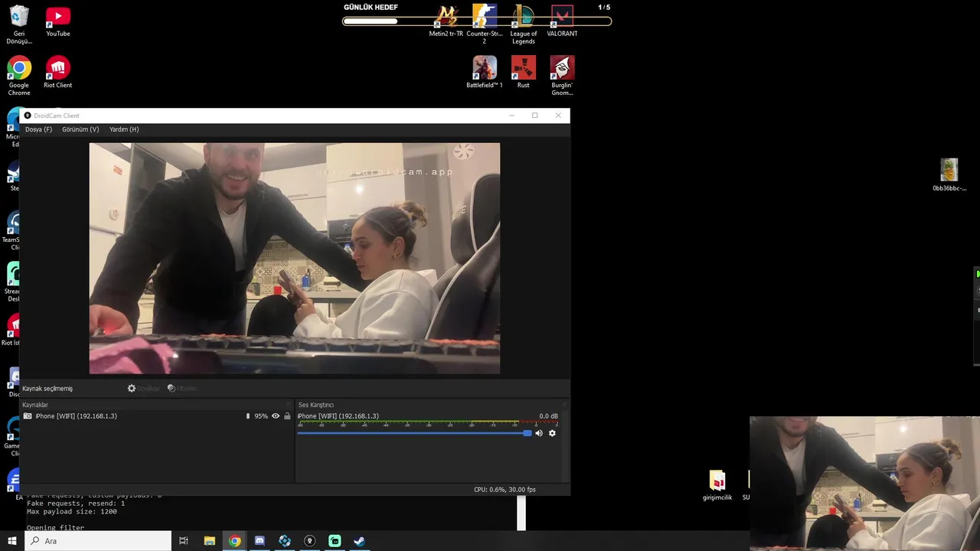Click the Kaynak seçilmemiş label
This screenshot has width=980, height=551.
[x=47, y=389]
